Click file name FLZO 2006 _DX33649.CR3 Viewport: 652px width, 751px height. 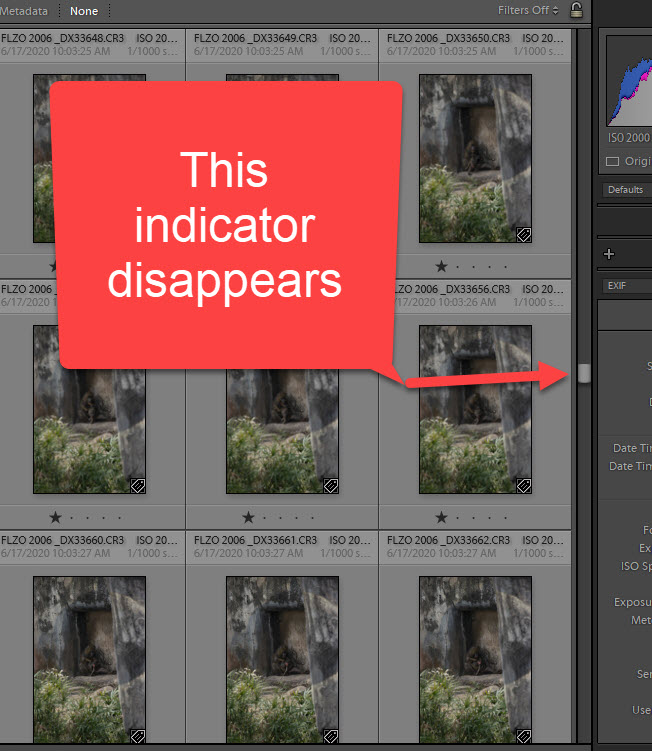pos(255,38)
